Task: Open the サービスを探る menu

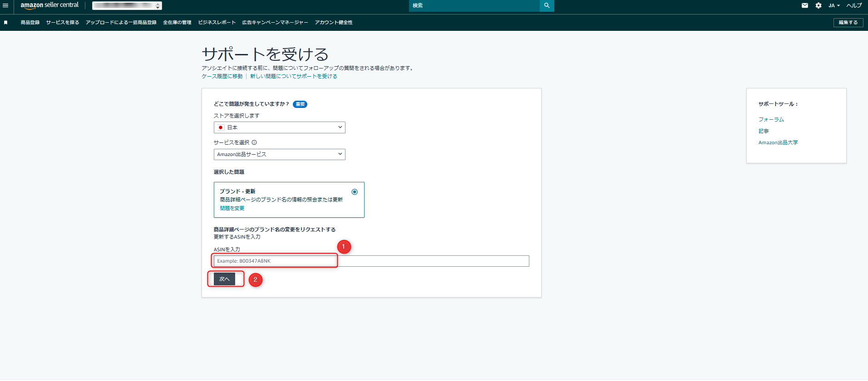Action: click(63, 22)
